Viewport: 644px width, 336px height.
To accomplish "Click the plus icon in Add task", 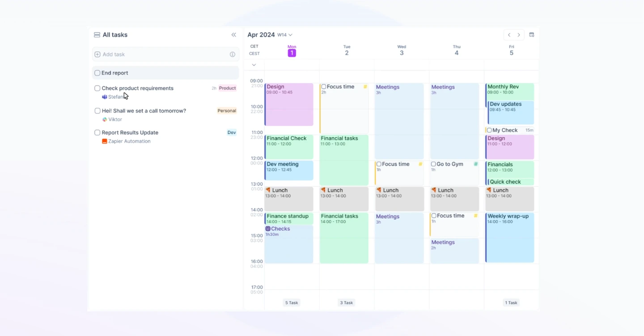I will [x=97, y=55].
